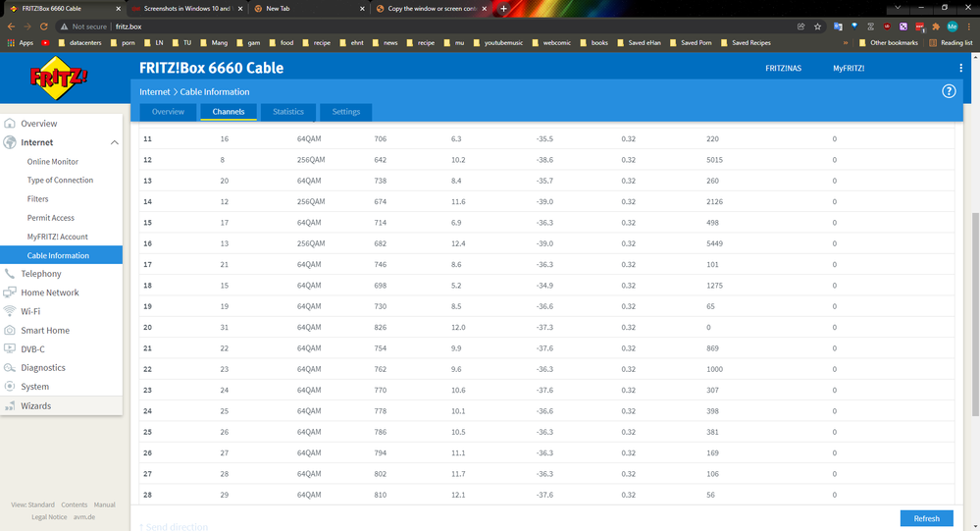The width and height of the screenshot is (980, 531).
Task: Open a new browser tab with plus
Action: (x=504, y=8)
